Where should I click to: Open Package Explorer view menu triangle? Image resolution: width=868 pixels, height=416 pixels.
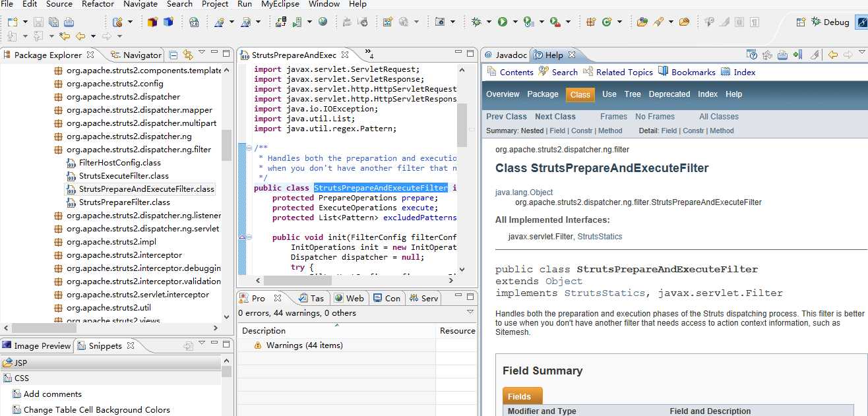click(x=202, y=53)
